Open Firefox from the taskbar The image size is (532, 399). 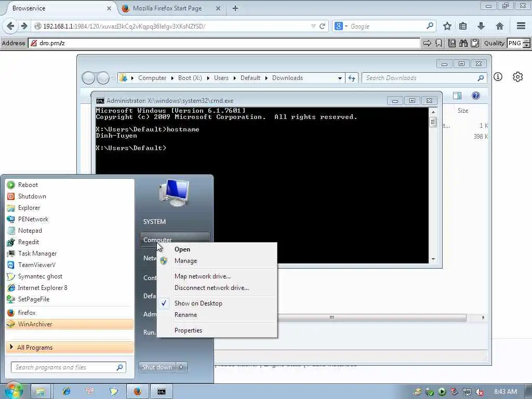pos(137,392)
